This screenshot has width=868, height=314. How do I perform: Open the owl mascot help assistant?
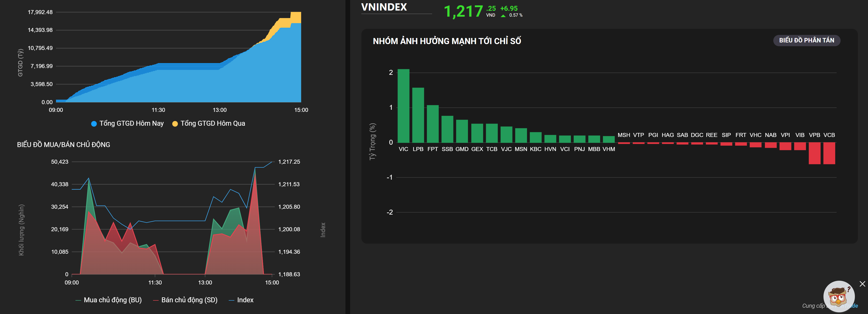pos(839,296)
